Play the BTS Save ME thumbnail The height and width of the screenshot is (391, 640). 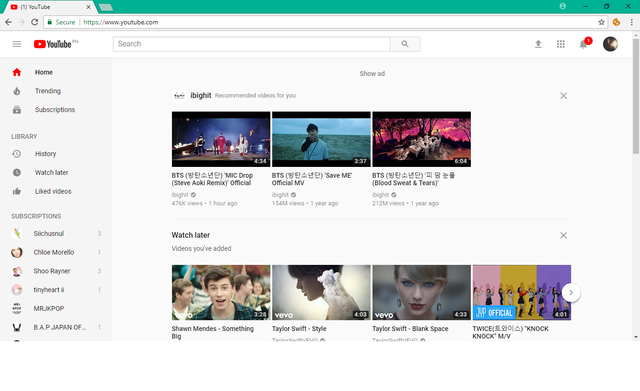(321, 139)
